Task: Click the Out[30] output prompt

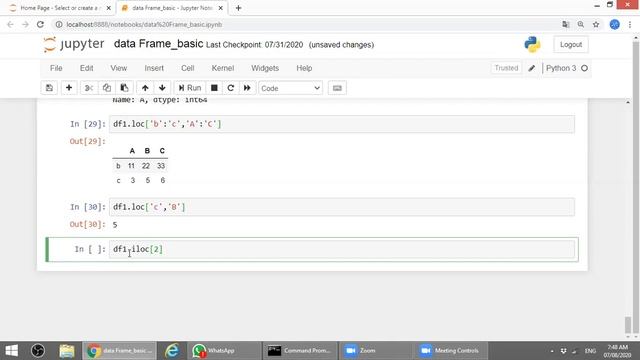Action: click(x=87, y=224)
